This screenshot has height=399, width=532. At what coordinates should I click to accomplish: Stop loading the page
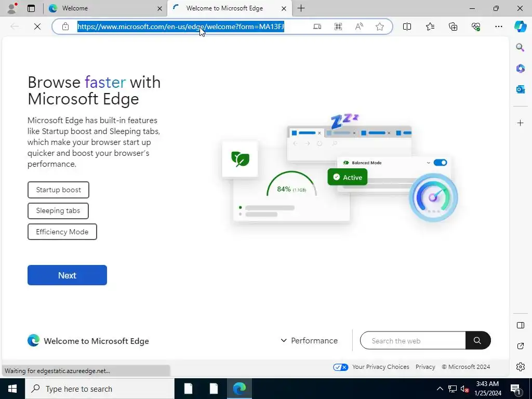37,26
